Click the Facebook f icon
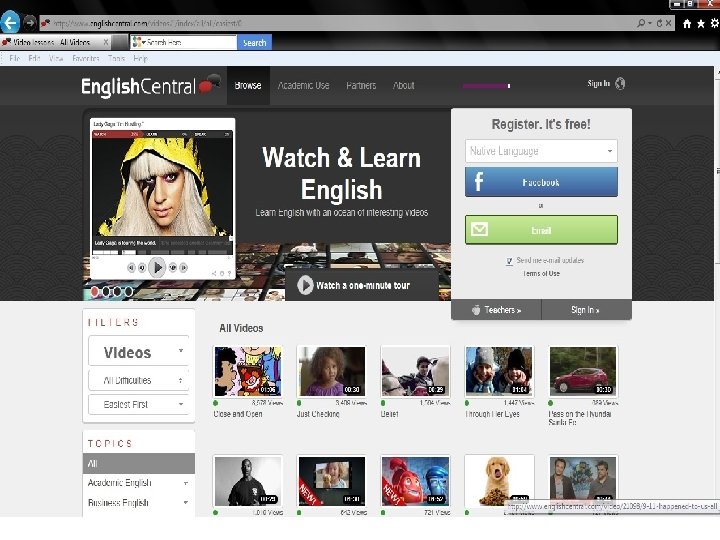Viewport: 720px width, 540px height. pyautogui.click(x=478, y=182)
